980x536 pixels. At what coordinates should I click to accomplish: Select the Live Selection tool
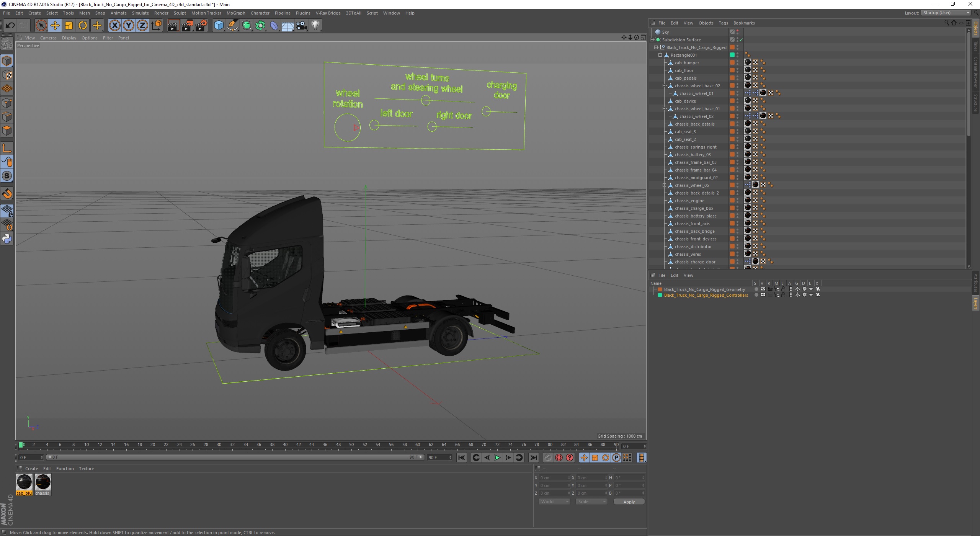point(41,26)
